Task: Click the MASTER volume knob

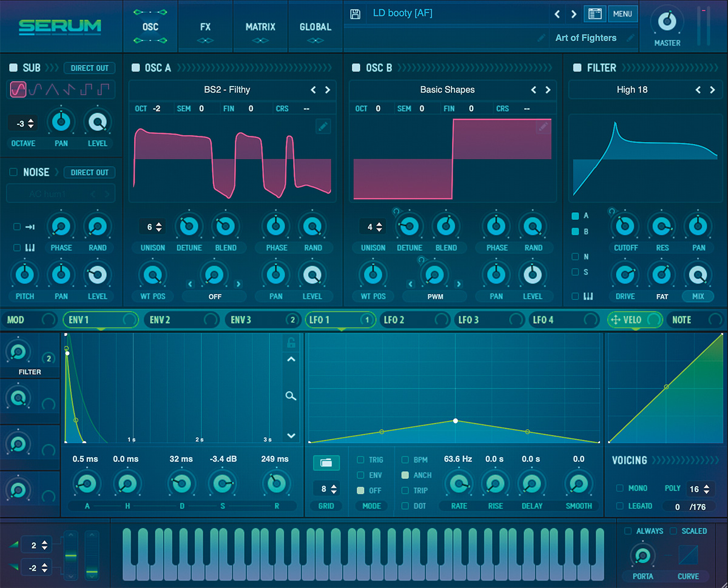Action: click(667, 22)
